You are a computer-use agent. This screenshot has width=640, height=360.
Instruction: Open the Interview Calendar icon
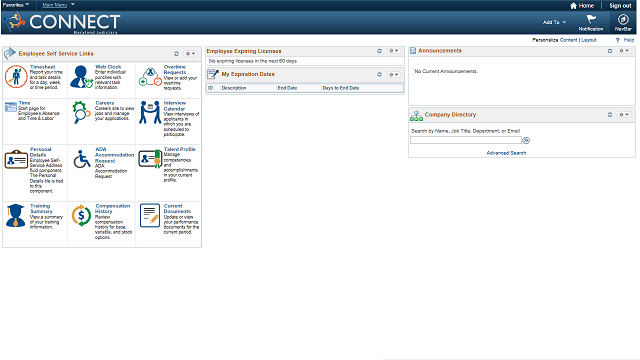point(150,112)
